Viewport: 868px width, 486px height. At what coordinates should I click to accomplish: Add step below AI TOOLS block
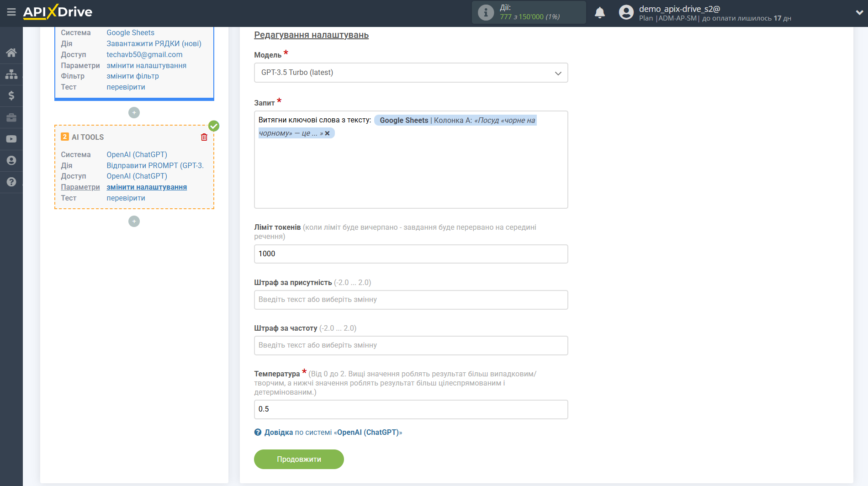(x=134, y=221)
